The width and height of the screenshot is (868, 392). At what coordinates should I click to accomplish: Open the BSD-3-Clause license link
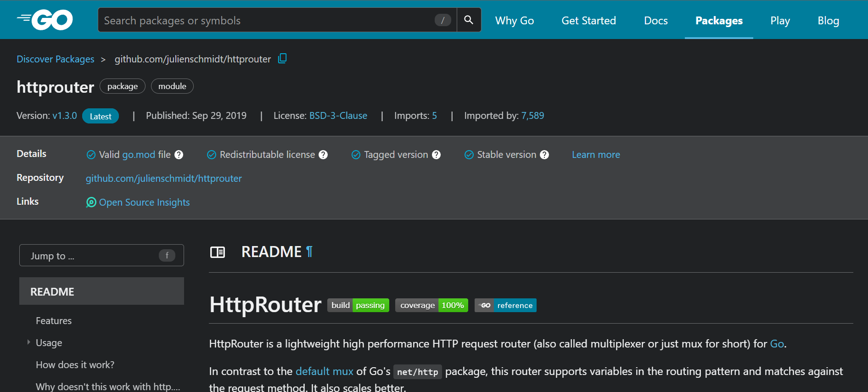click(338, 116)
